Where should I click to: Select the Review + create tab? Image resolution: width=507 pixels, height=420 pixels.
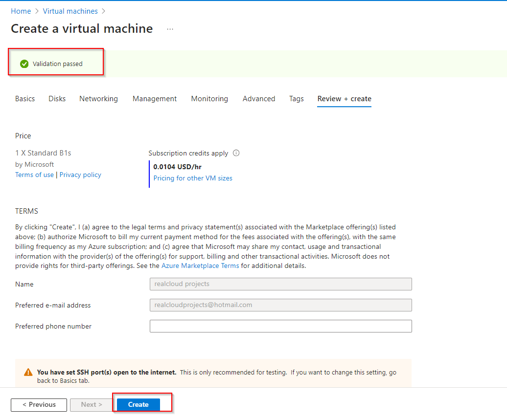[x=345, y=99]
